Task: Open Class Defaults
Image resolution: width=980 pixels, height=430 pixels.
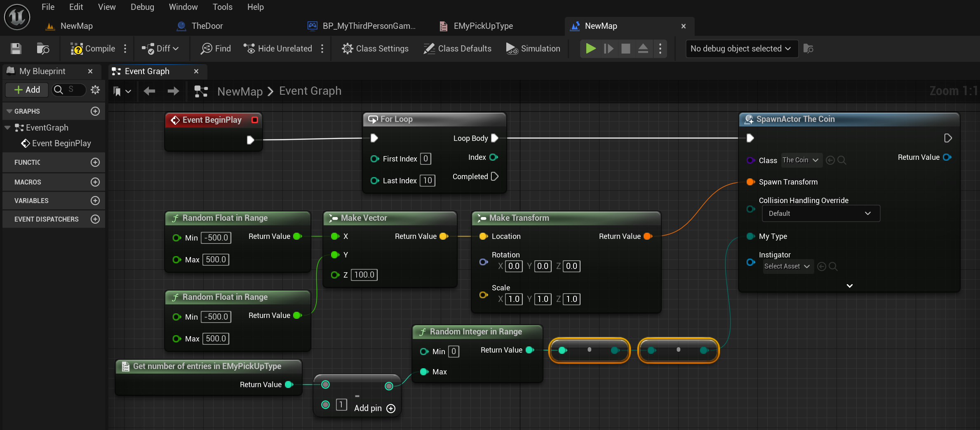Action: click(458, 49)
